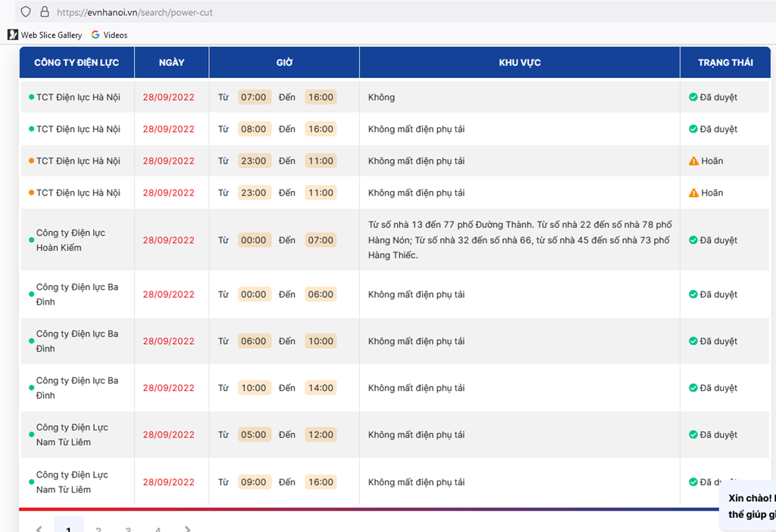Click "Không mất điện phụ tải" in Nam Từ Liêm 05:00–12:00 row
The image size is (776, 532).
pos(416,434)
